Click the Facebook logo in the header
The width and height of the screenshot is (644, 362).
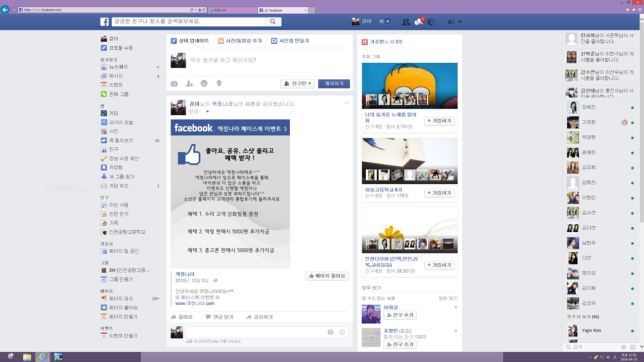pos(105,22)
